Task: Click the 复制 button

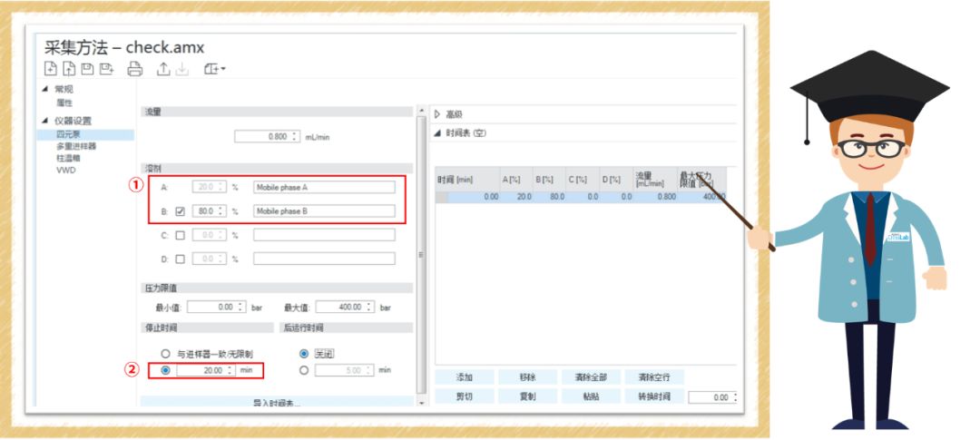Action: 527,396
